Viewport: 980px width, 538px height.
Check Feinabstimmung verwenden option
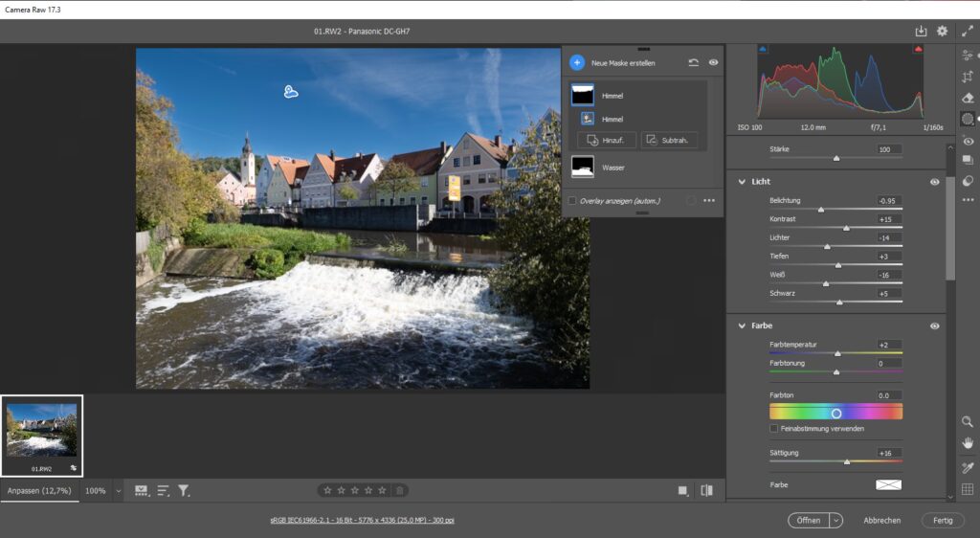774,429
